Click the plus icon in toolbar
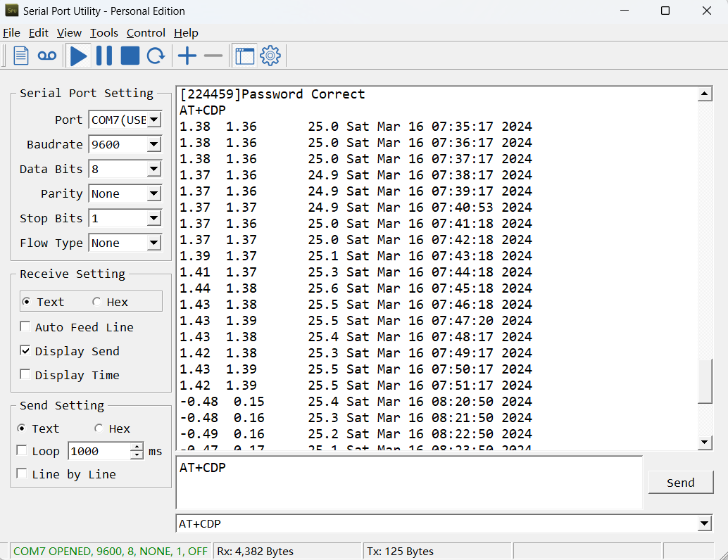Screen dimensions: 728x560 point(187,56)
